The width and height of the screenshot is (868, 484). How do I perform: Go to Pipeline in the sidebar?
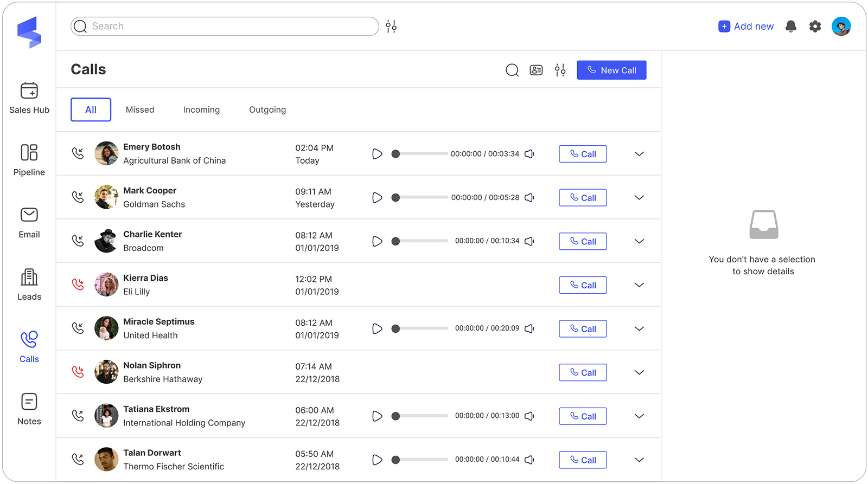(29, 153)
